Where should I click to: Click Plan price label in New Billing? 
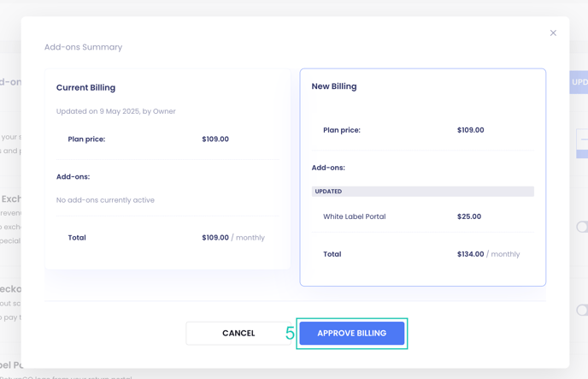click(x=342, y=130)
